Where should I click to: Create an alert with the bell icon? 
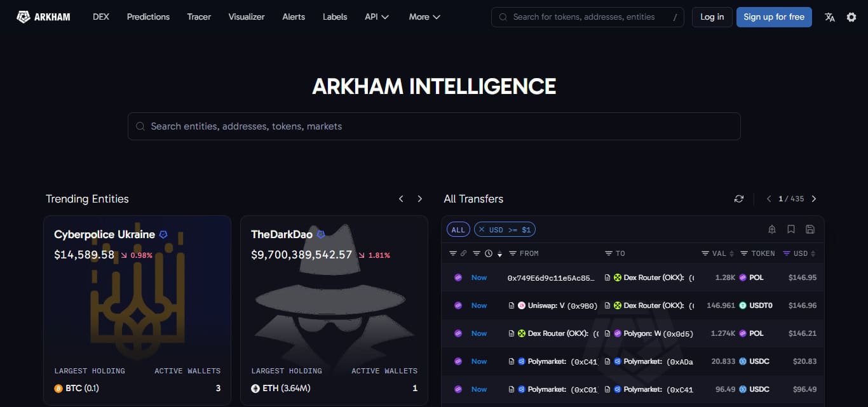tap(772, 229)
